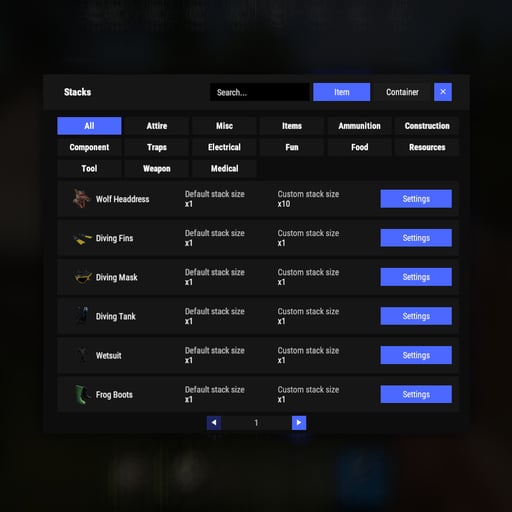Close the Stacks panel

443,92
